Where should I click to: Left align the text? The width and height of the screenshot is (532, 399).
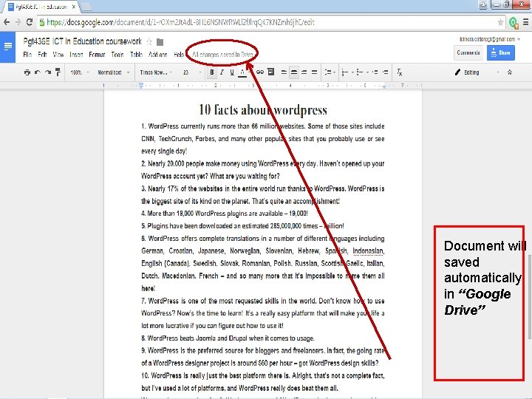[x=284, y=72]
